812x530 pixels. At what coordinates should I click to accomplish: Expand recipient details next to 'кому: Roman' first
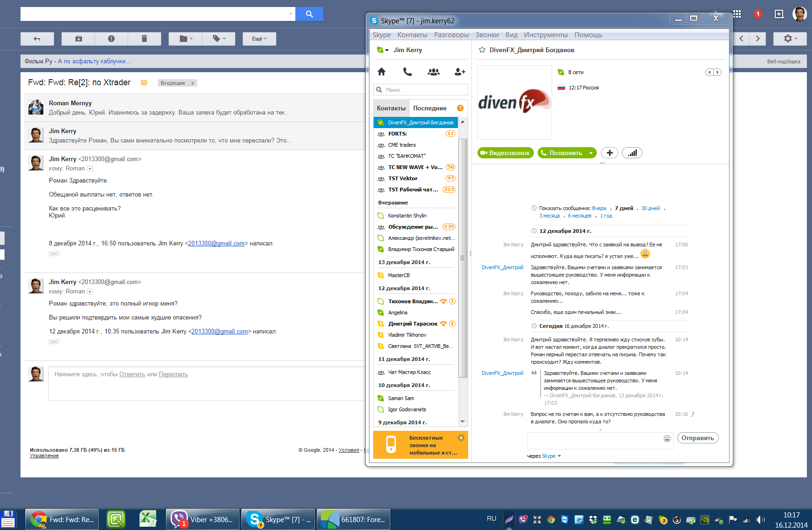coord(90,169)
